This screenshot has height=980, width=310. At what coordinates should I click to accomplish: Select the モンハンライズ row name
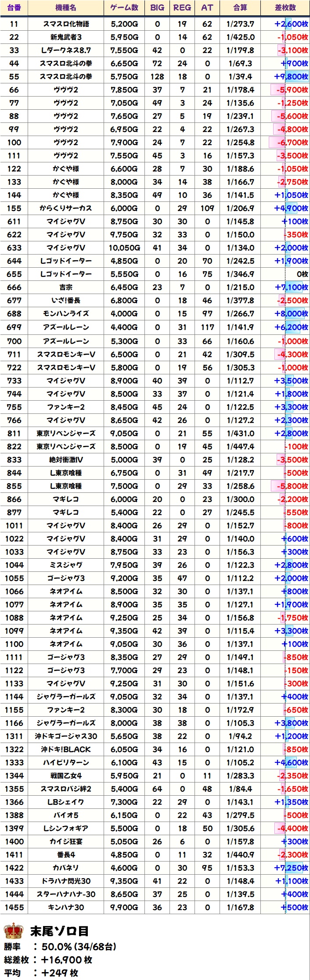tap(66, 313)
